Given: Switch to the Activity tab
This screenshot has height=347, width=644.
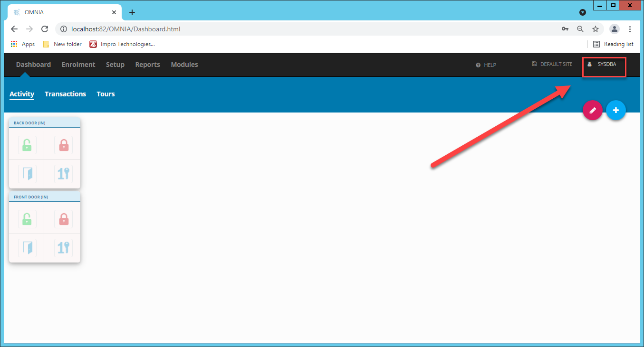Looking at the screenshot, I should [x=22, y=94].
